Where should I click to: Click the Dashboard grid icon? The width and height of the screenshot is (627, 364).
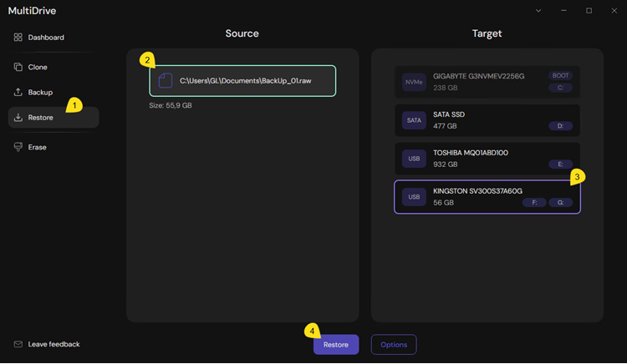18,38
